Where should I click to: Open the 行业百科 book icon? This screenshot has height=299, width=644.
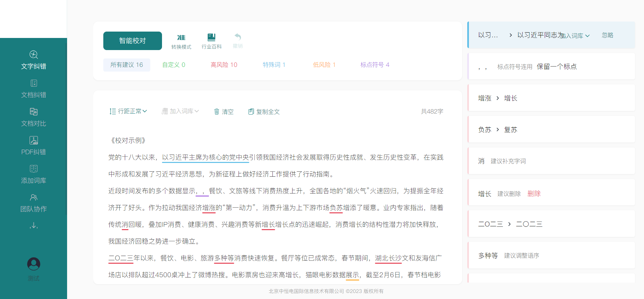[x=211, y=37]
